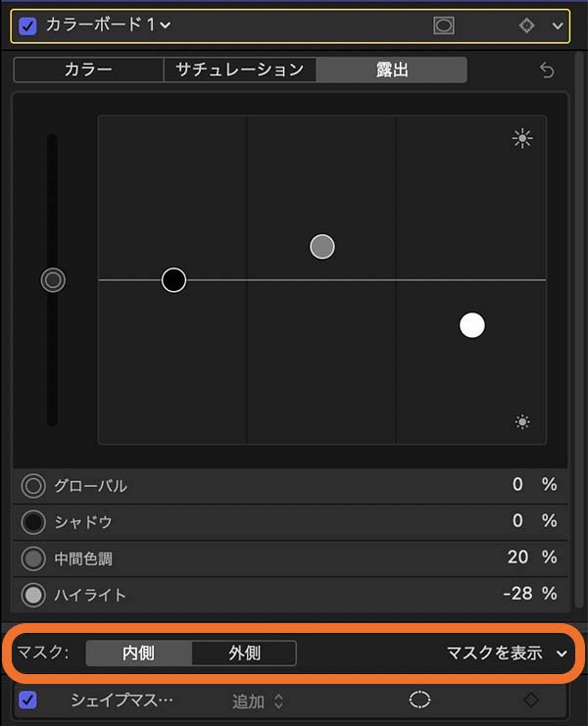
Task: Click the bright sun icon in exposure board
Action: click(x=522, y=138)
